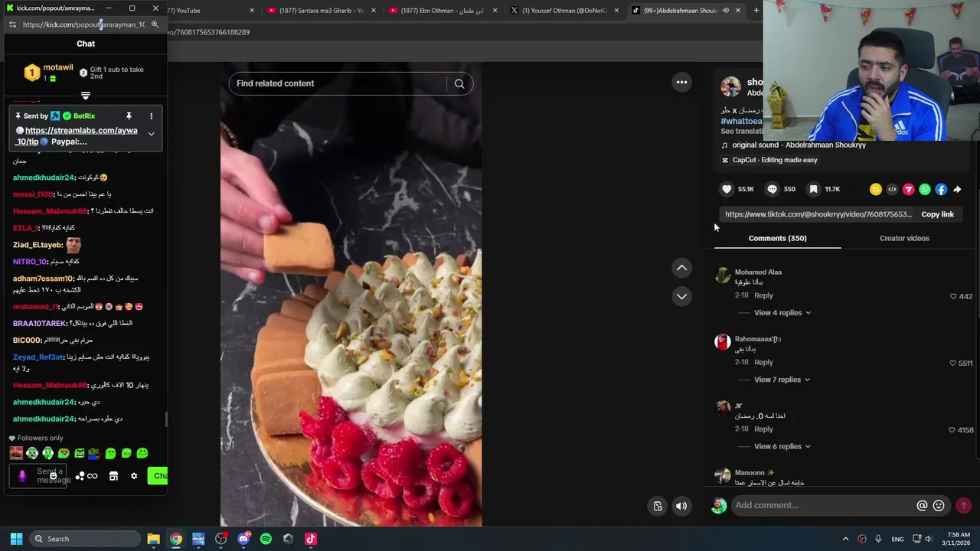Click See translation under the caption
980x551 pixels.
click(741, 131)
